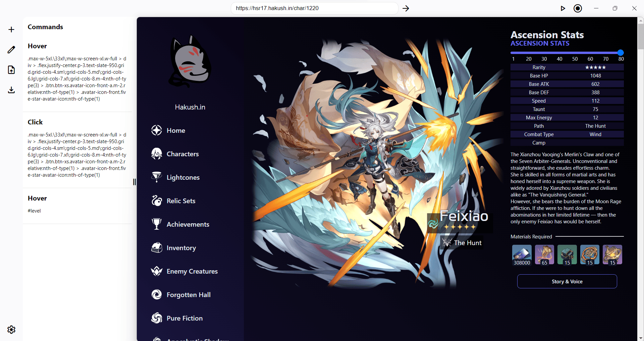
Task: Select the Click command entry
Action: [x=77, y=150]
